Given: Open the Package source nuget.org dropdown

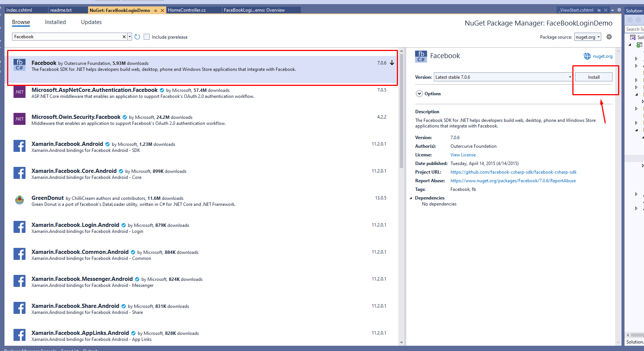Looking at the screenshot, I should (x=588, y=37).
